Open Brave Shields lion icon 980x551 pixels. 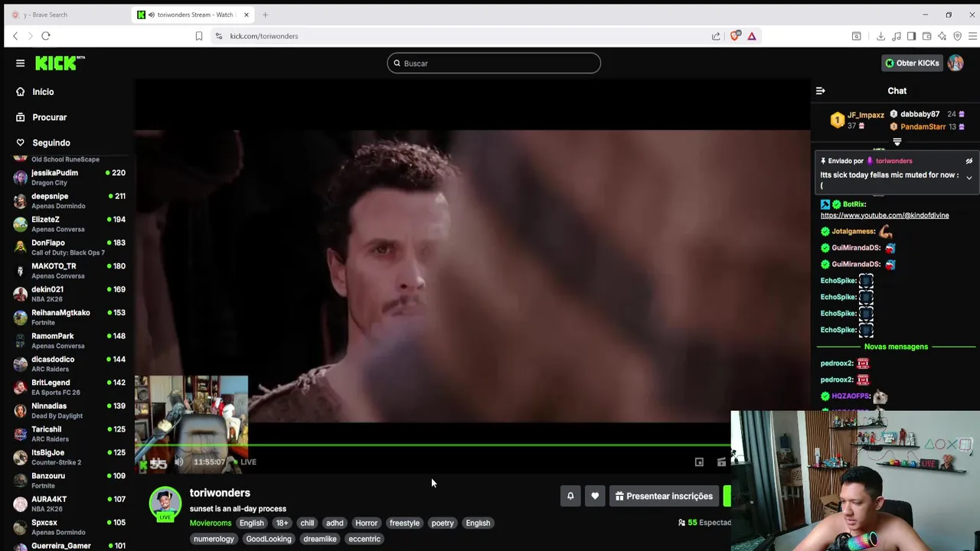[736, 36]
